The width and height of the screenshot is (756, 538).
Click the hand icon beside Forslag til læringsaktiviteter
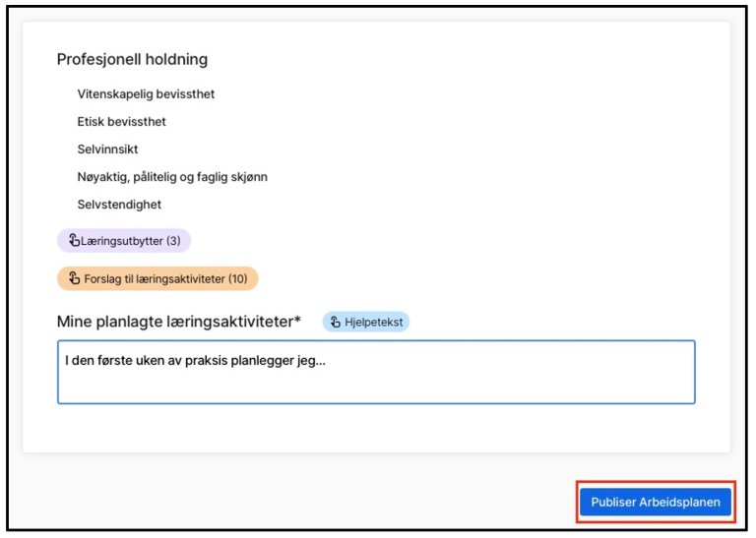[74, 278]
